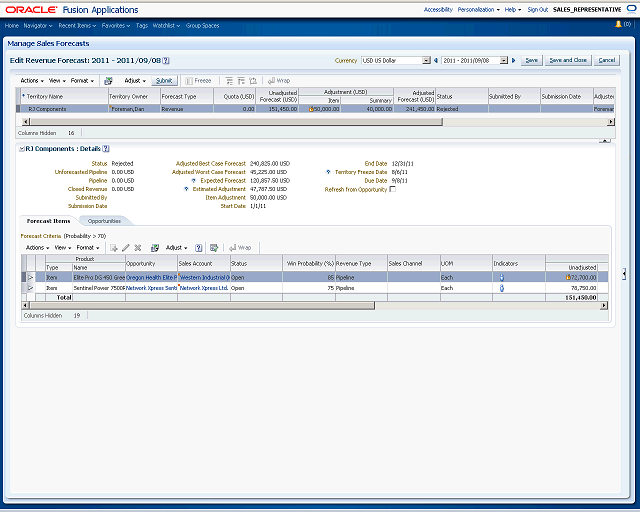Click export icon in forecast items toolbar

point(155,248)
